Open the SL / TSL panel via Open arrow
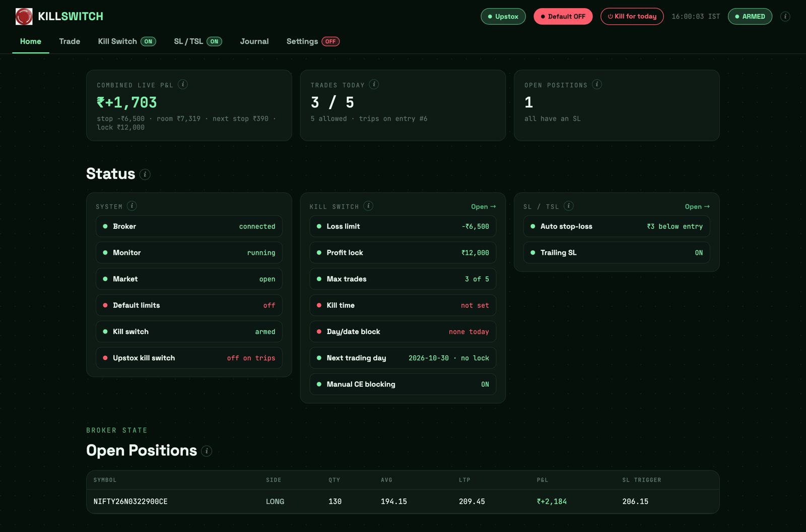 [x=697, y=207]
